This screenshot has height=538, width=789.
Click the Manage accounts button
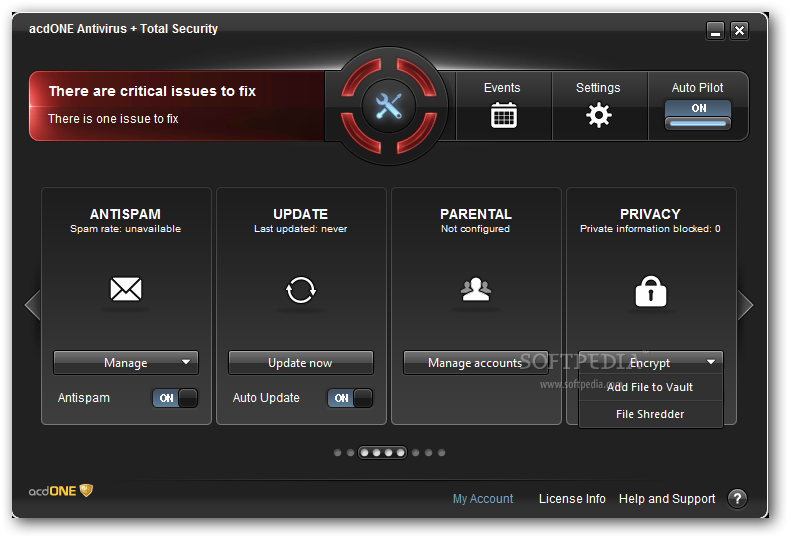(x=476, y=363)
